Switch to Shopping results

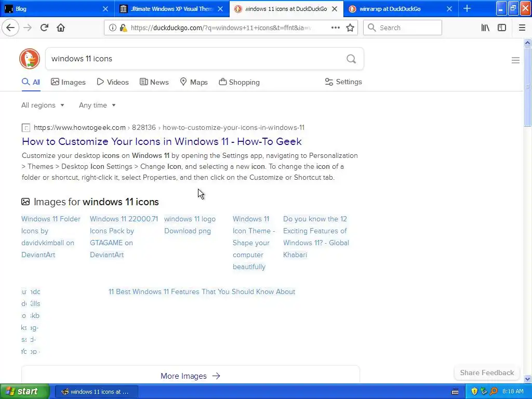tap(239, 82)
